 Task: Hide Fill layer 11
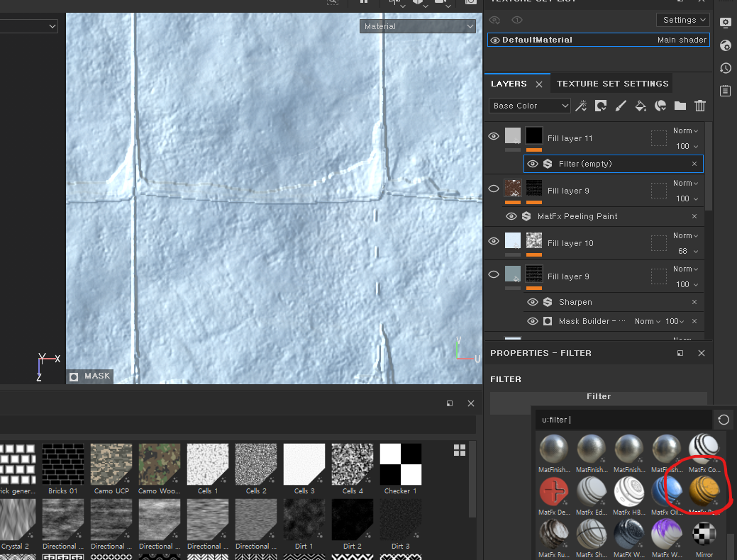(494, 136)
